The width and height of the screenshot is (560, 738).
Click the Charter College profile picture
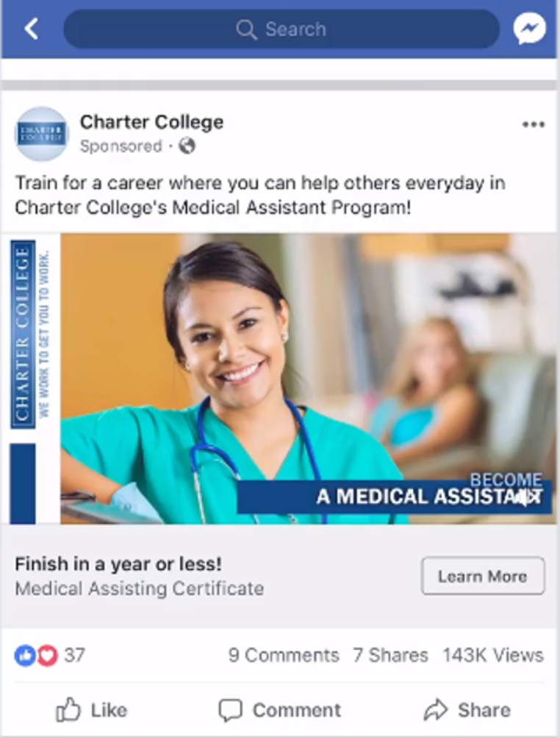[x=42, y=134]
